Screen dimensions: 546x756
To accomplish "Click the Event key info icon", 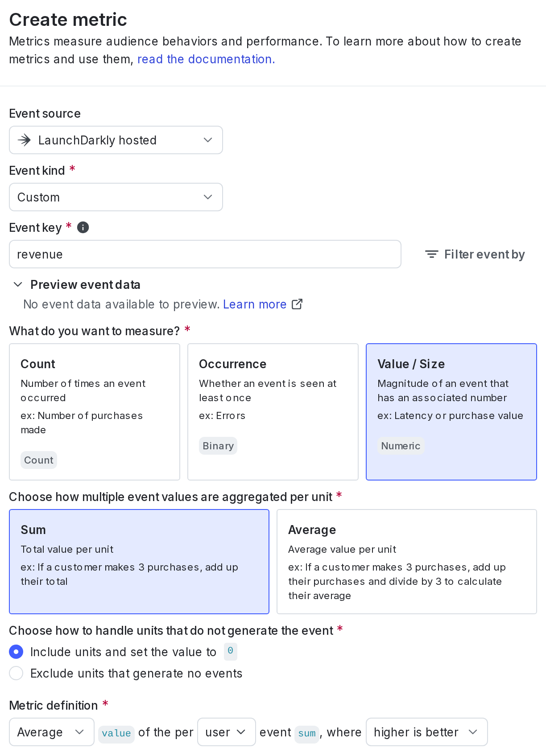I will point(83,227).
